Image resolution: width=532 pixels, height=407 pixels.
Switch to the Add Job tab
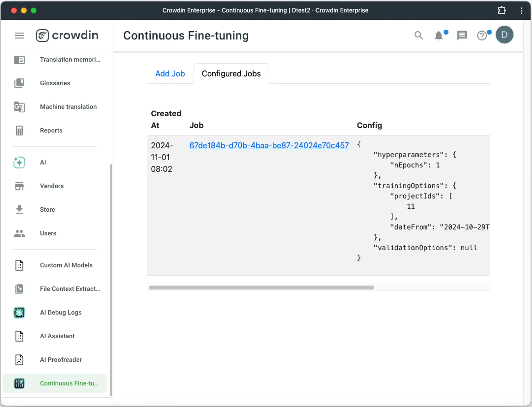tap(170, 73)
